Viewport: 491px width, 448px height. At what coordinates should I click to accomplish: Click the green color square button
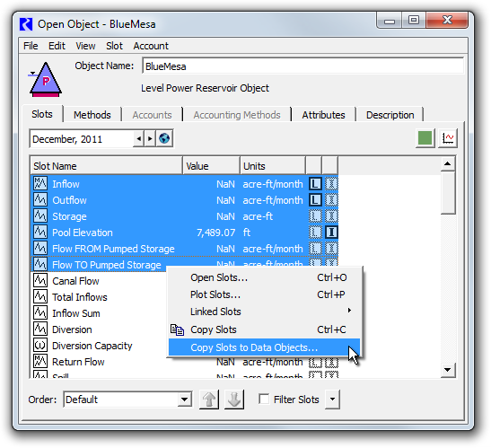coord(425,138)
